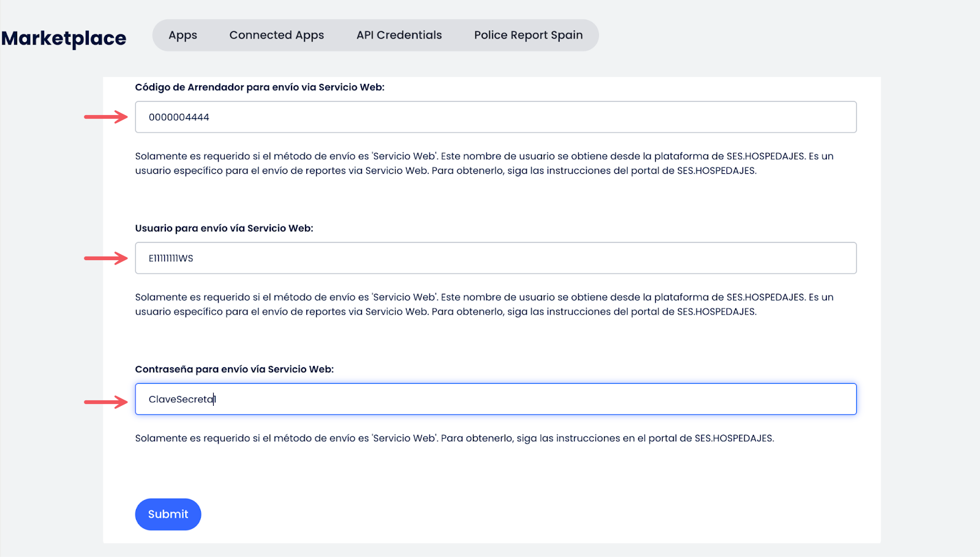Viewport: 980px width, 557px height.
Task: Click the entered value 0000004444
Action: point(179,118)
